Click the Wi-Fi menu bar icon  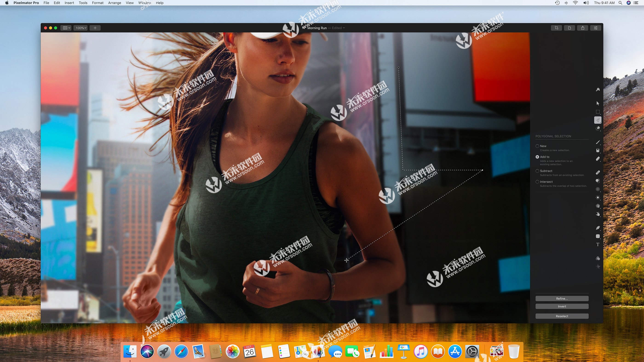point(575,3)
